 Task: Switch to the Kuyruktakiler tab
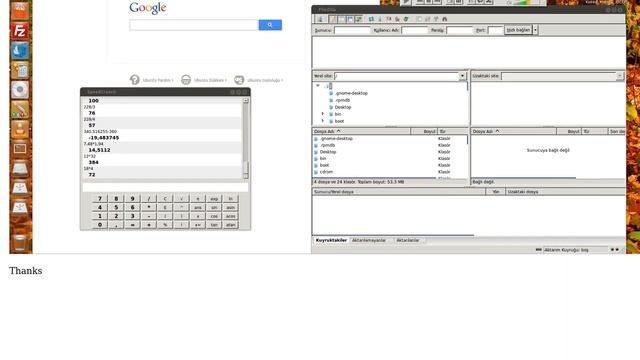pyautogui.click(x=331, y=240)
